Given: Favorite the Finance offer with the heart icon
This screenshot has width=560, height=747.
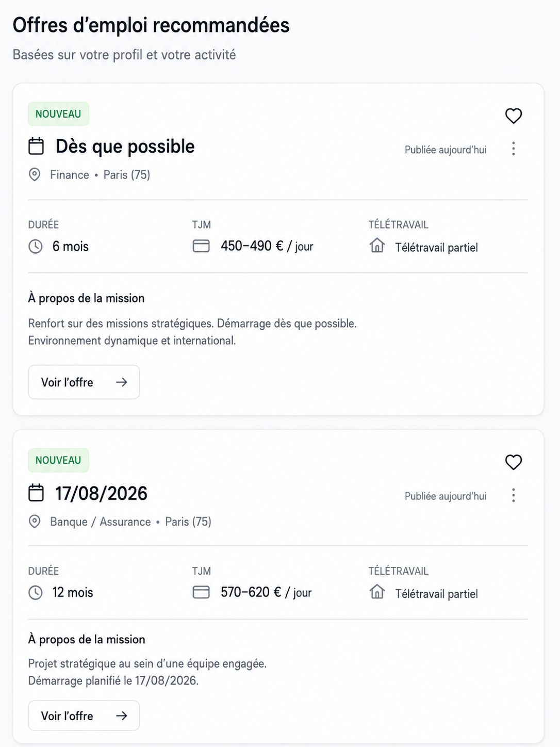Looking at the screenshot, I should 513,116.
